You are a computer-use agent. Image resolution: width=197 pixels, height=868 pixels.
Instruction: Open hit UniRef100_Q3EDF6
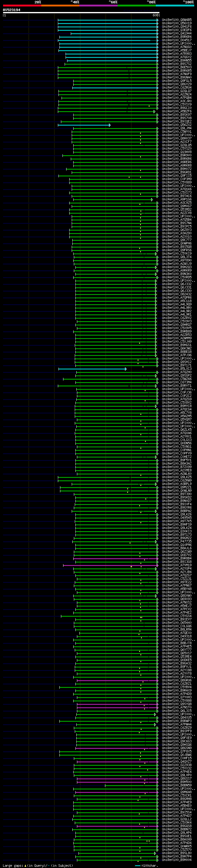(x=177, y=30)
